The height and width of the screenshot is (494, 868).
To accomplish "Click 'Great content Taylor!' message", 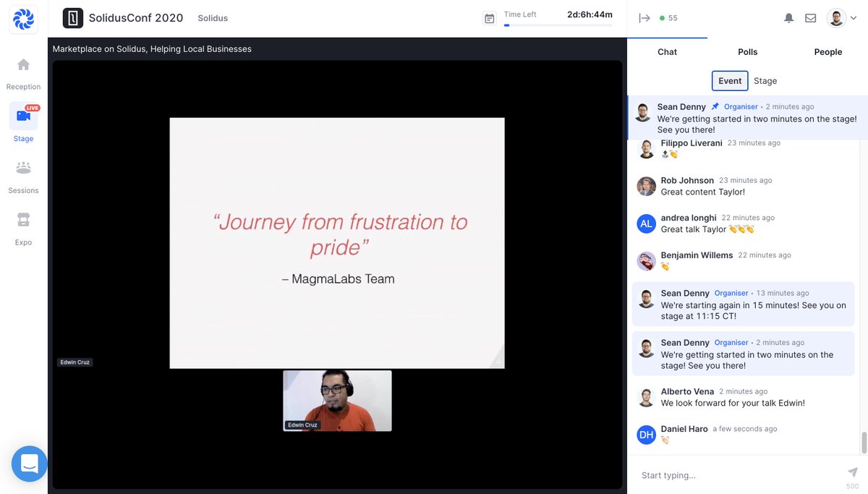I will coord(702,192).
